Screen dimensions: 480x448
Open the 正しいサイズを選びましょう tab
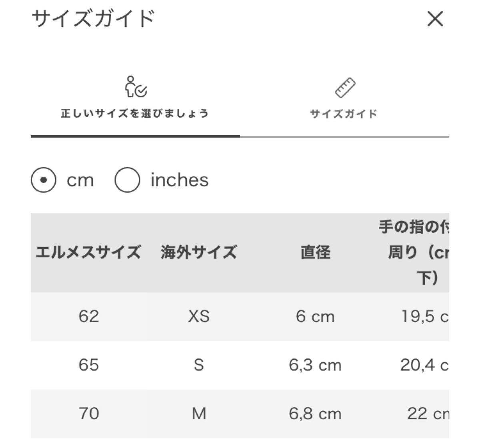tap(135, 113)
